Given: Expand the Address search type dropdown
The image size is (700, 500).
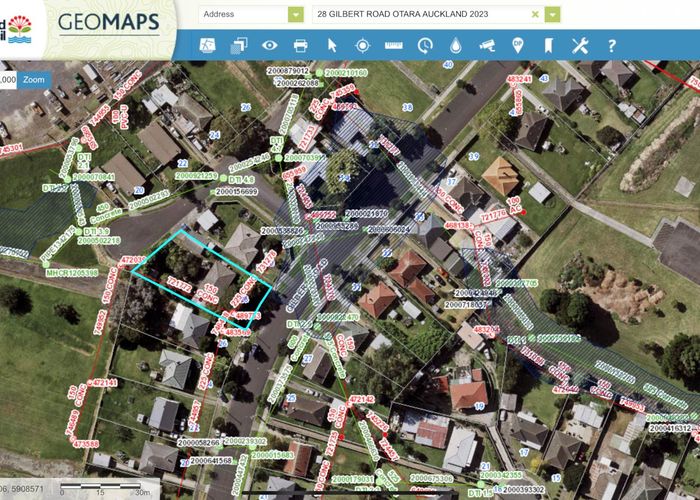Looking at the screenshot, I should coord(296,14).
